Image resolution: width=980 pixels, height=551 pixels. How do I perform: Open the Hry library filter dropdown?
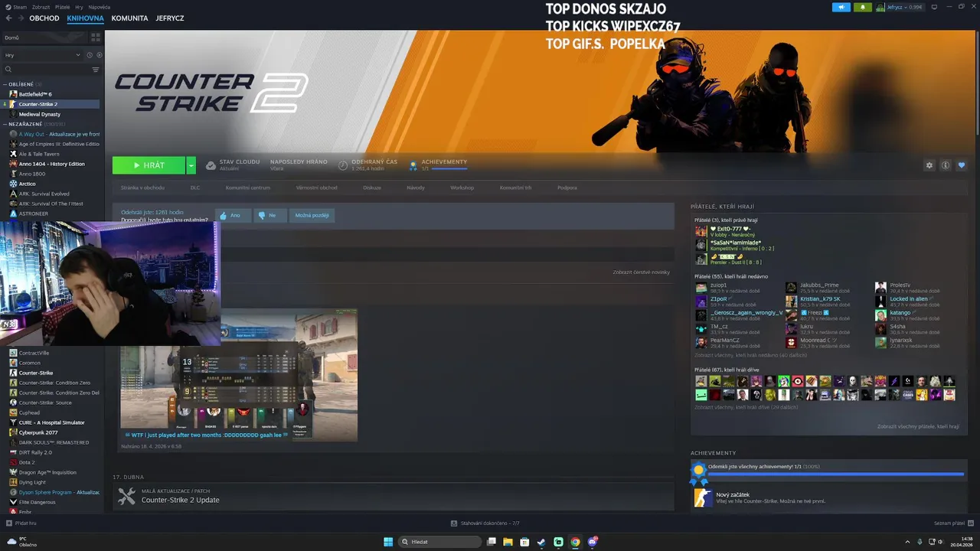pyautogui.click(x=42, y=55)
